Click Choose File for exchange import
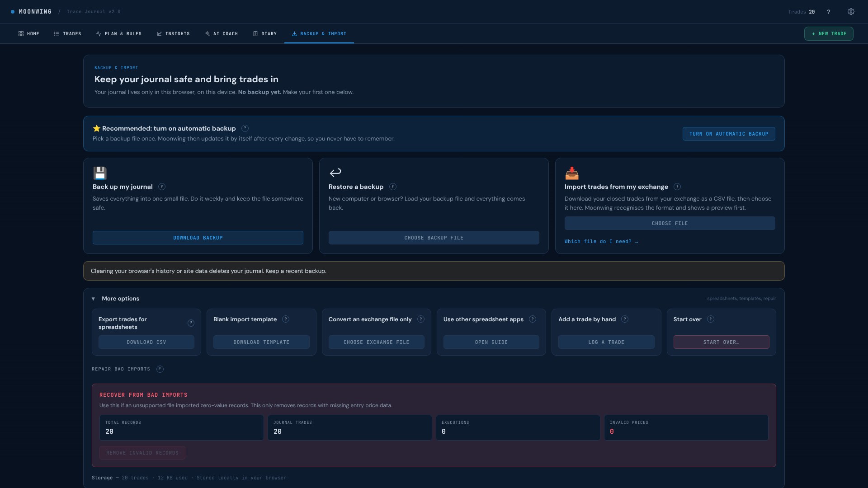868x488 pixels. pos(670,223)
